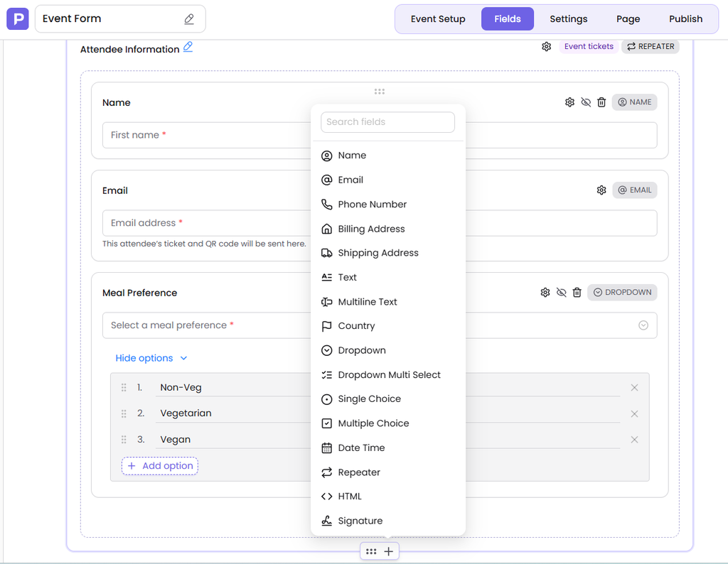
Task: Go to Publish tab
Action: coord(685,19)
